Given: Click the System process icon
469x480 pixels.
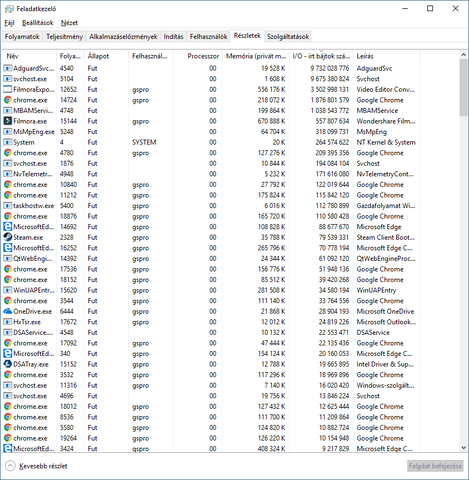Looking at the screenshot, I should (x=7, y=142).
